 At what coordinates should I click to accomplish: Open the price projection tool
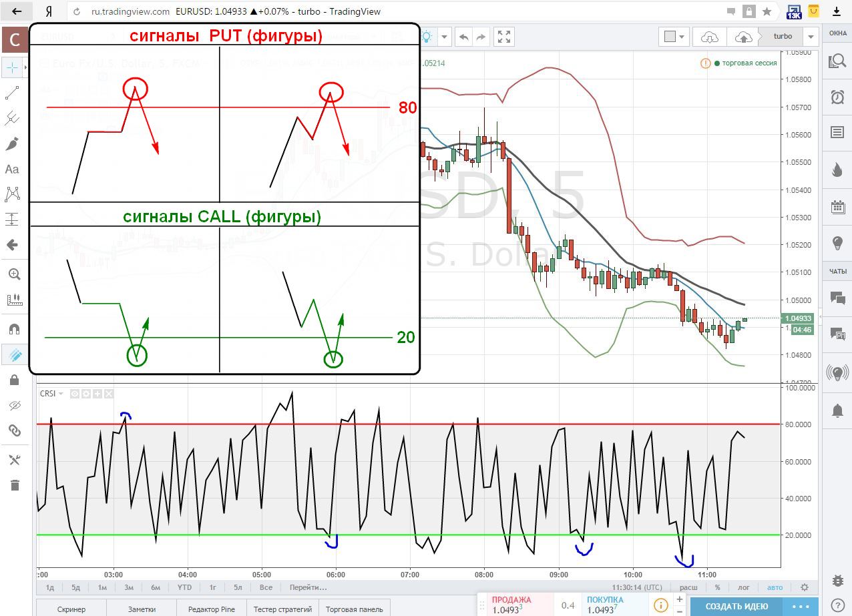pos(12,220)
